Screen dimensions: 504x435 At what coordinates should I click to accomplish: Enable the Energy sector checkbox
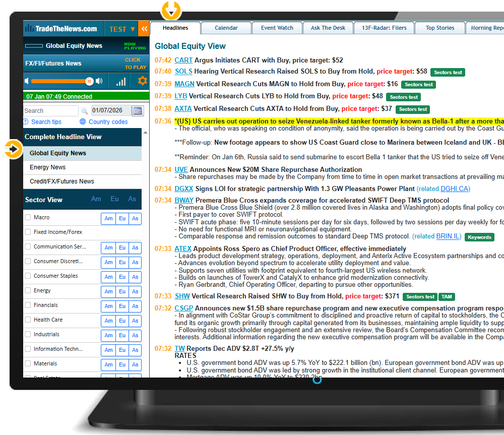(x=28, y=291)
